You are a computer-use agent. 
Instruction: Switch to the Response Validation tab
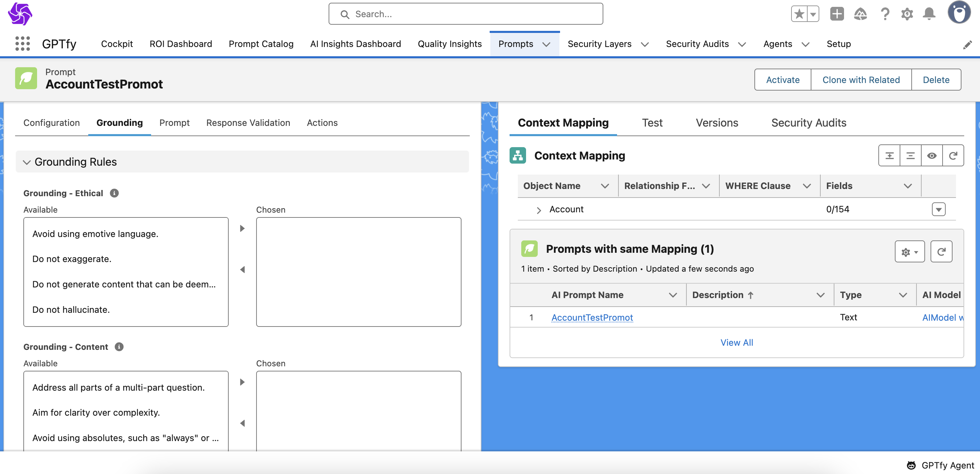(248, 123)
